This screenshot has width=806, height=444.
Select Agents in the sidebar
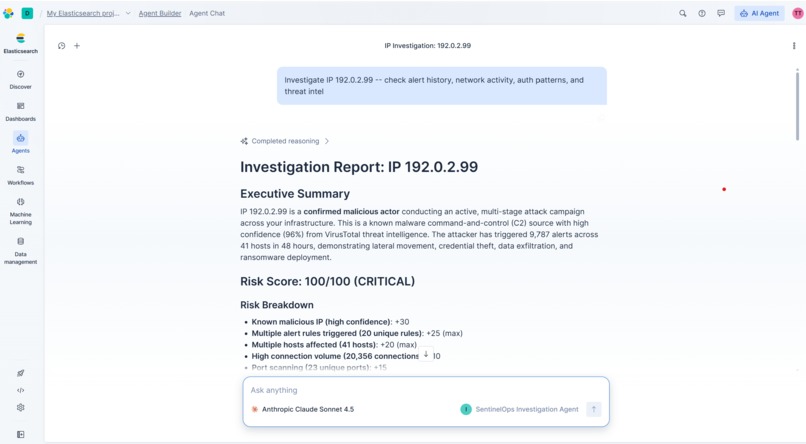[x=21, y=143]
